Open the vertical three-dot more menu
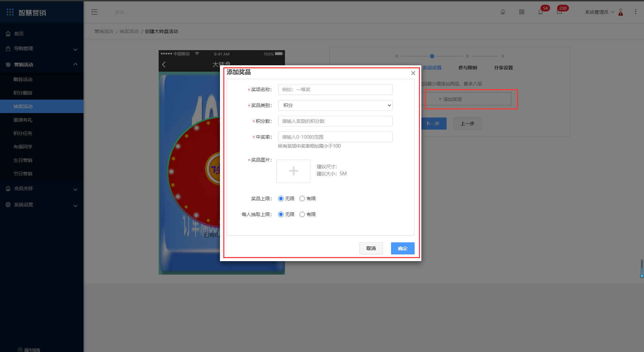 pos(636,12)
